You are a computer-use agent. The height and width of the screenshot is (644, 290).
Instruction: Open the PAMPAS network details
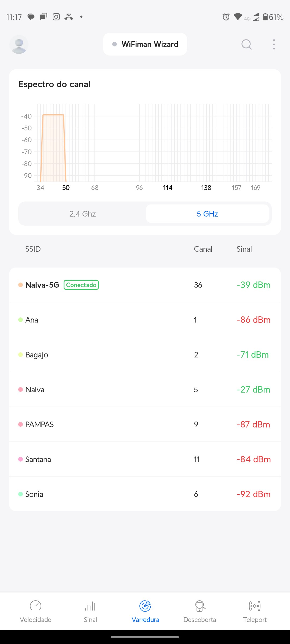[x=145, y=425]
